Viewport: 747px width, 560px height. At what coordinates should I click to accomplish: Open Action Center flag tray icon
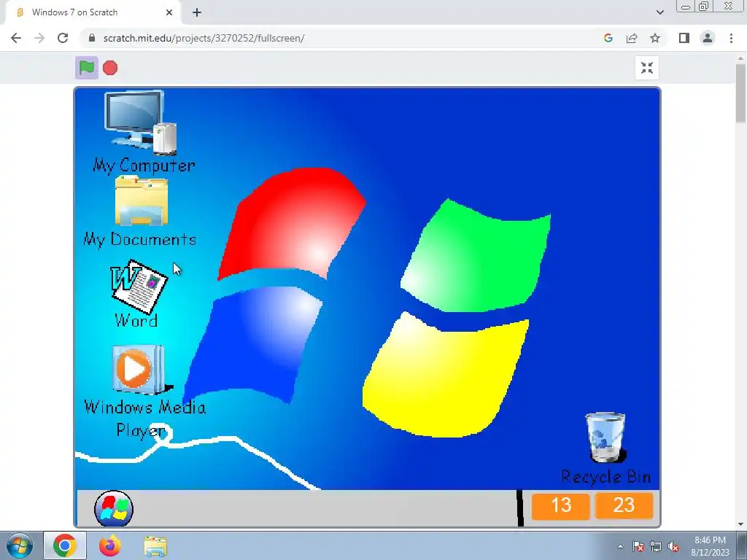(638, 547)
